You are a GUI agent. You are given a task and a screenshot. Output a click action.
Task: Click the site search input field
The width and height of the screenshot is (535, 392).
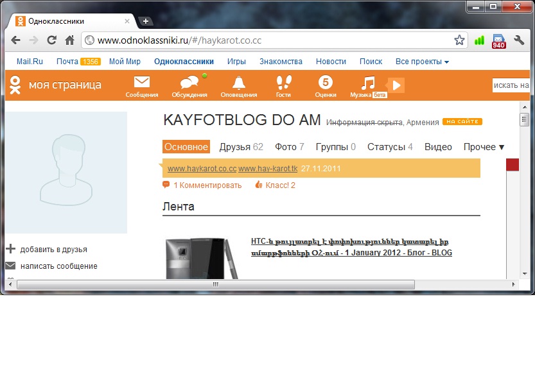click(x=511, y=85)
